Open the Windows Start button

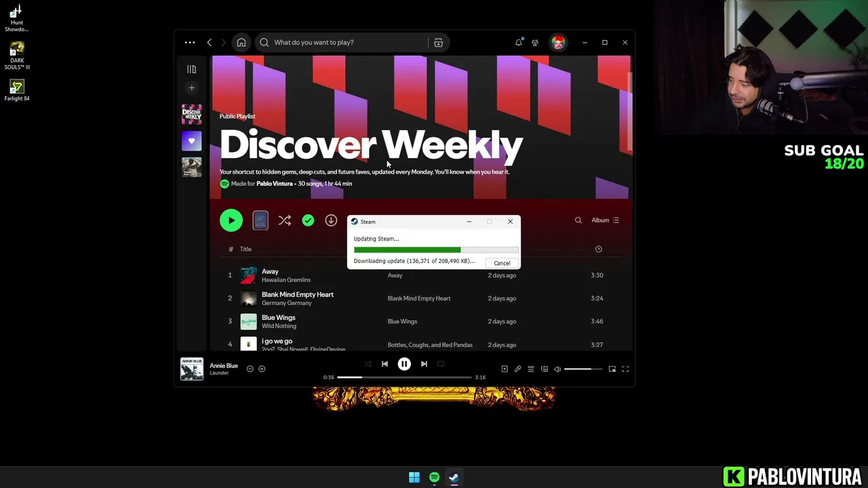coord(414,477)
